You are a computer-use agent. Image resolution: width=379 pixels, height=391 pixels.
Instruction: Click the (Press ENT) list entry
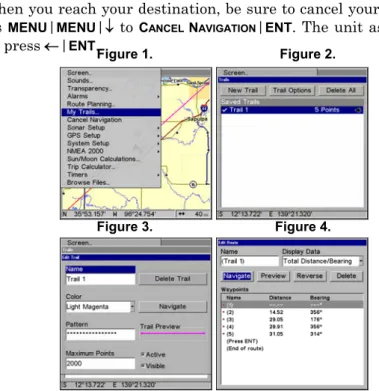coord(242,341)
